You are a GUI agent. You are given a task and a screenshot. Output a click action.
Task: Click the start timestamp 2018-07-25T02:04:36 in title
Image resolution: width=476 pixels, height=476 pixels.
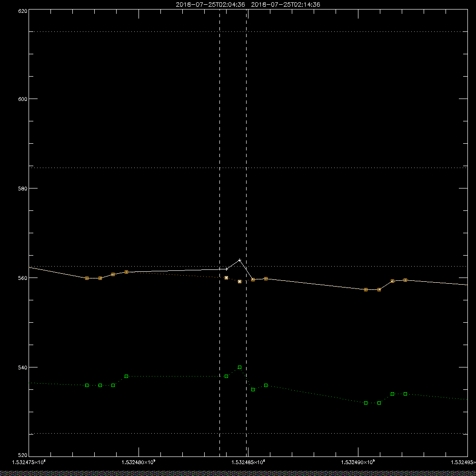tap(210, 5)
